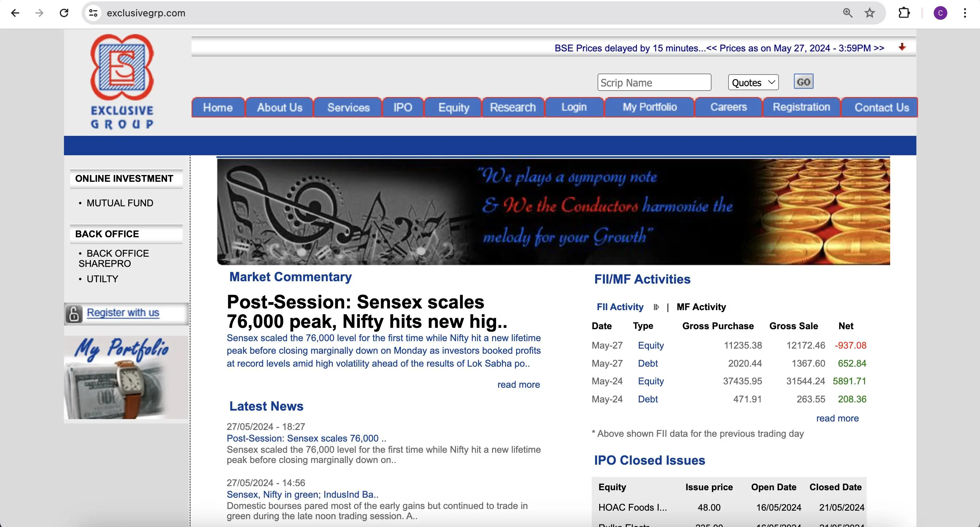Viewport: 980px width, 527px height.
Task: Click the My Portfolio watch thumbnail
Action: click(126, 378)
